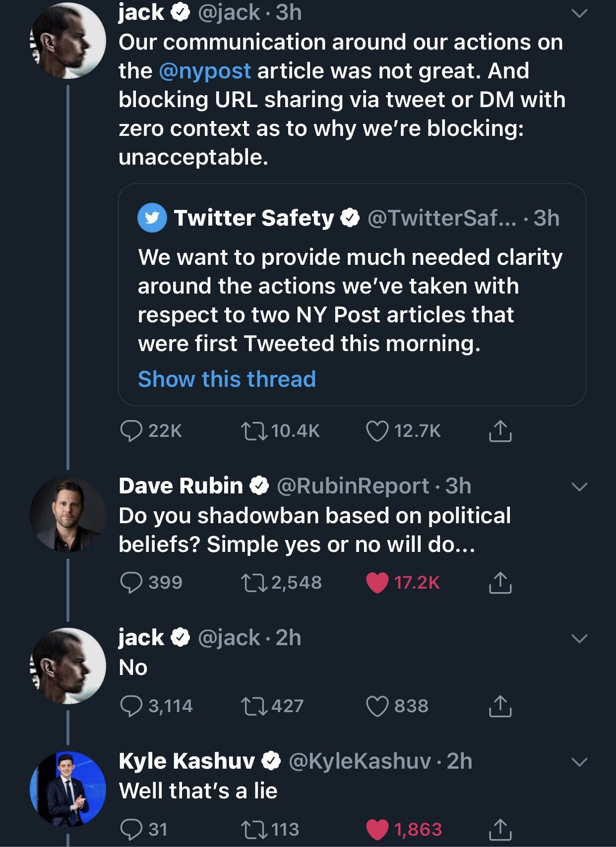Share jack's nypost tweet
This screenshot has height=847, width=616.
(x=500, y=430)
